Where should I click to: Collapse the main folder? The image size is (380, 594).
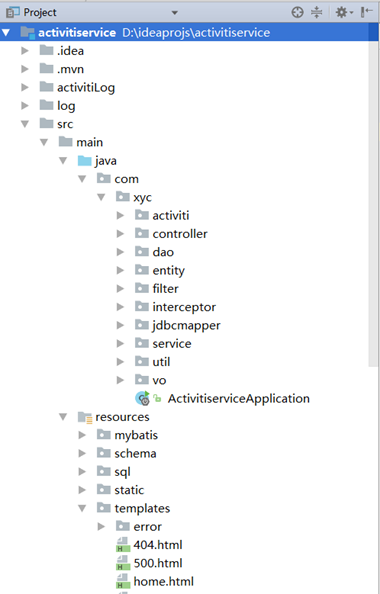pyautogui.click(x=44, y=142)
